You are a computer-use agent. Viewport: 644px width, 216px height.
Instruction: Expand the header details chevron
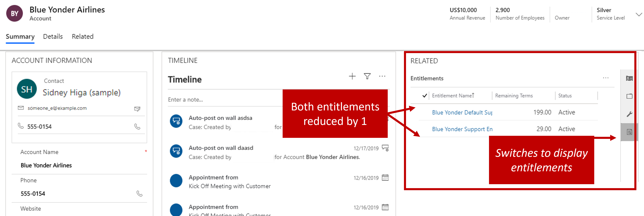(x=638, y=15)
